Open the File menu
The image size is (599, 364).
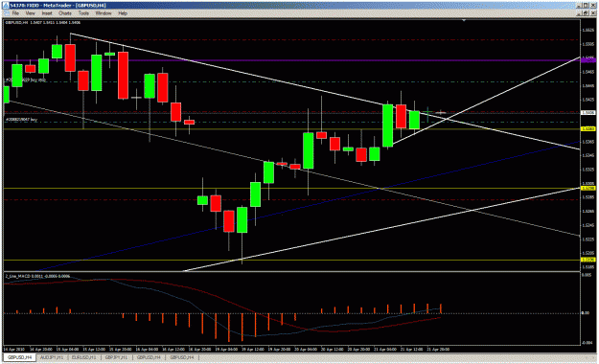point(15,13)
